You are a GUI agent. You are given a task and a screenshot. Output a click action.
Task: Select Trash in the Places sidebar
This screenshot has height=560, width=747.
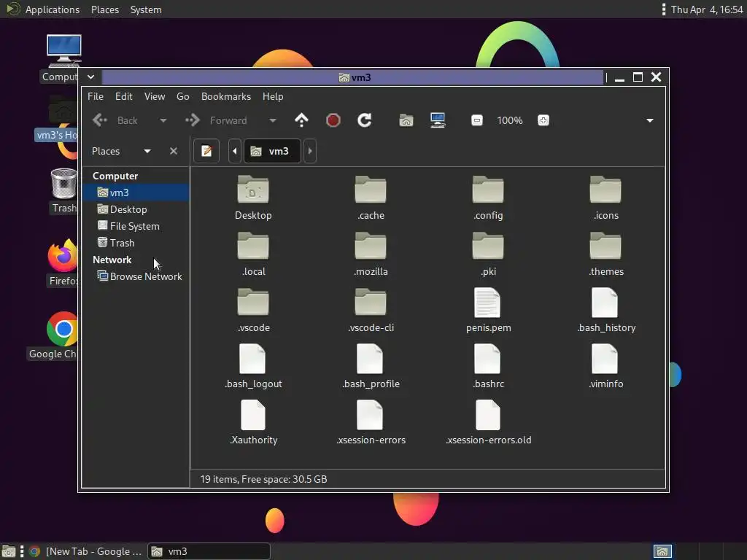pyautogui.click(x=136, y=242)
